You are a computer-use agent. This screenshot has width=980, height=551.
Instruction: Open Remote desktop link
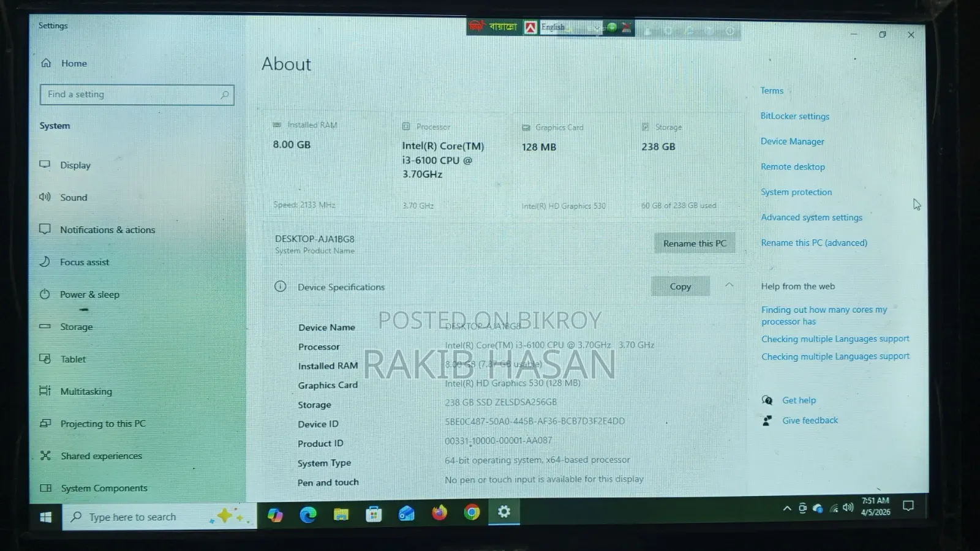(793, 167)
